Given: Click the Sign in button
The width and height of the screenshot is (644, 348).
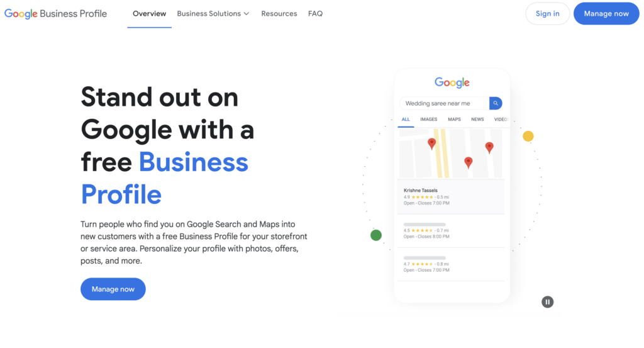Looking at the screenshot, I should point(547,14).
